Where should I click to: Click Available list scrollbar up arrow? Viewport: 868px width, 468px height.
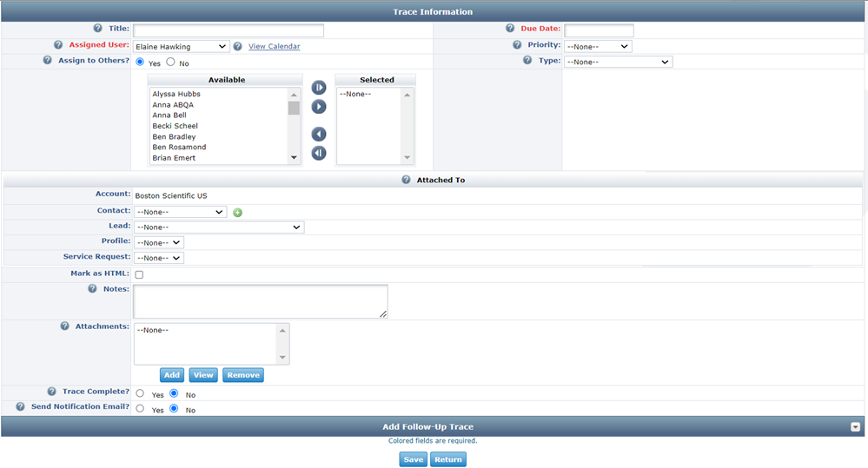(x=294, y=96)
